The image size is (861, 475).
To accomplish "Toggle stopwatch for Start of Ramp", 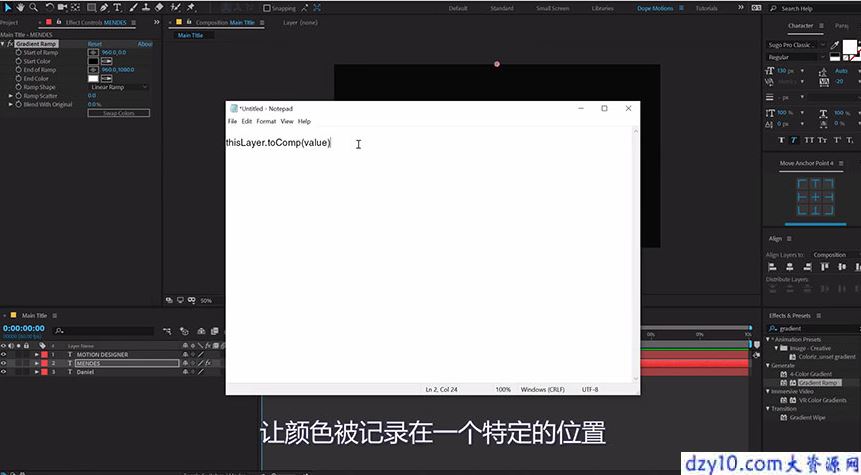I will 19,52.
